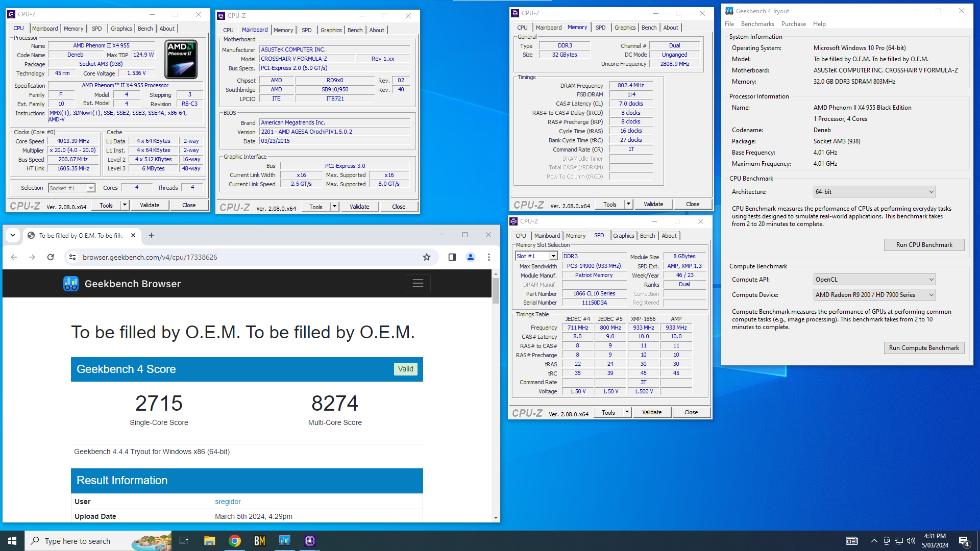The width and height of the screenshot is (980, 551).
Task: Open CPU-Z from taskbar
Action: tap(310, 541)
